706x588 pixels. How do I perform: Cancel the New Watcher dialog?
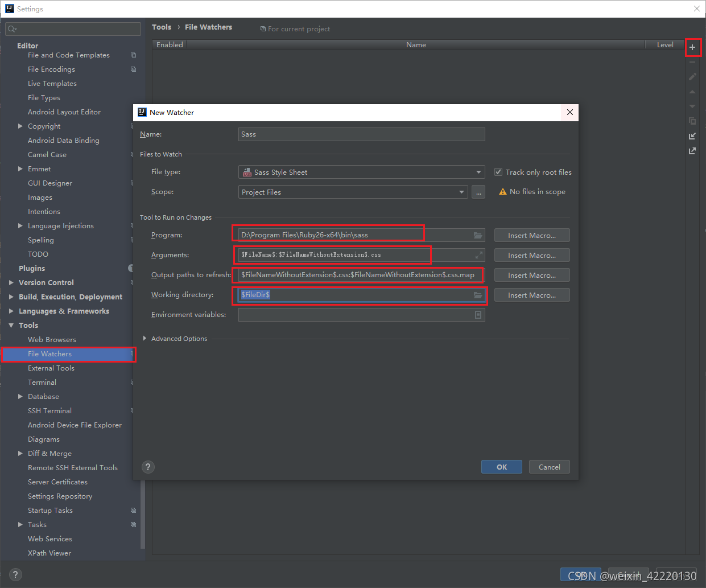tap(550, 467)
